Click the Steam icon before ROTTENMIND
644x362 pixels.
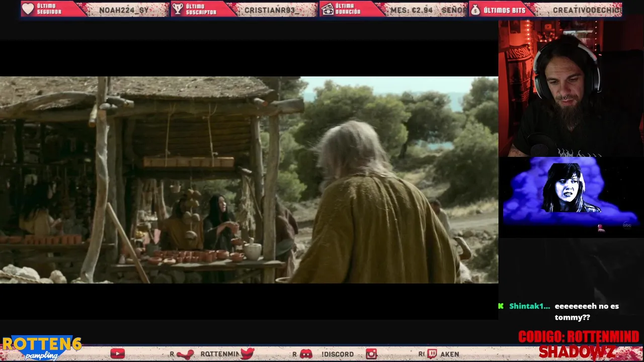185,354
